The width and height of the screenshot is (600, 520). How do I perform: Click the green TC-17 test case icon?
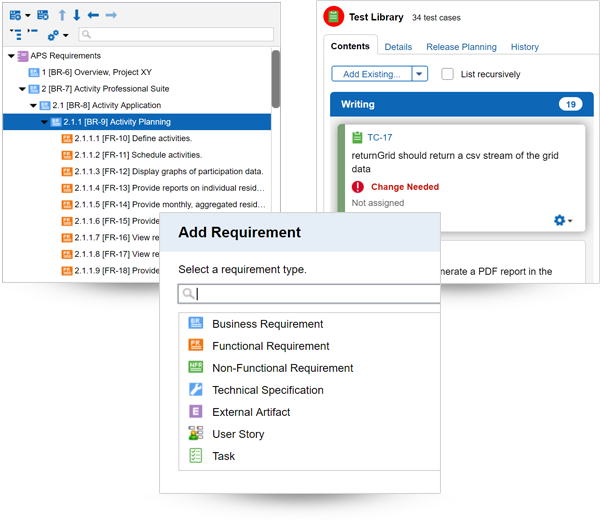tap(357, 137)
